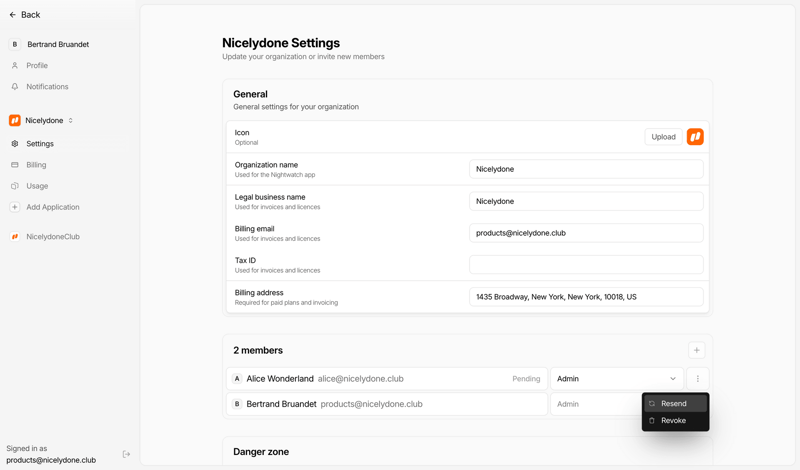
Task: Click the Billing address field
Action: [586, 296]
